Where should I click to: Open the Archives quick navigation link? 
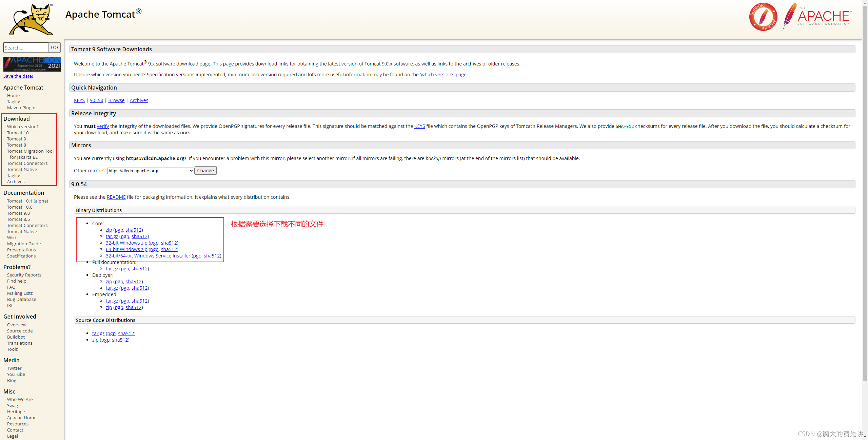[139, 100]
